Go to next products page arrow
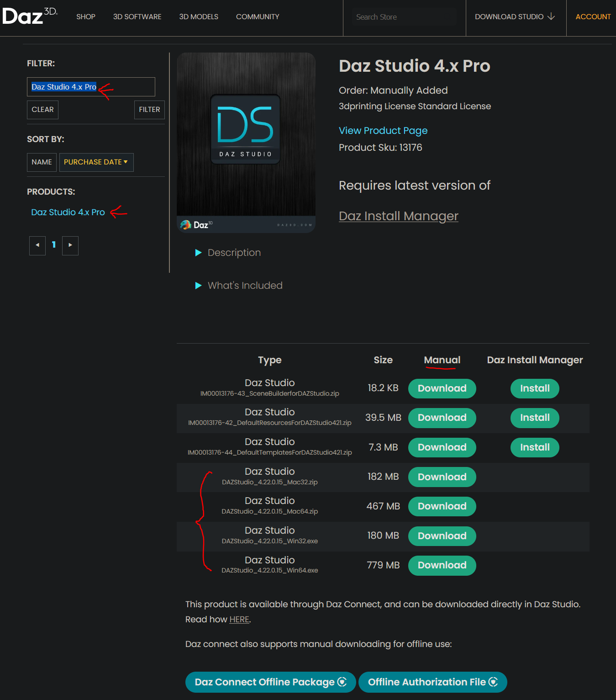 pyautogui.click(x=70, y=246)
